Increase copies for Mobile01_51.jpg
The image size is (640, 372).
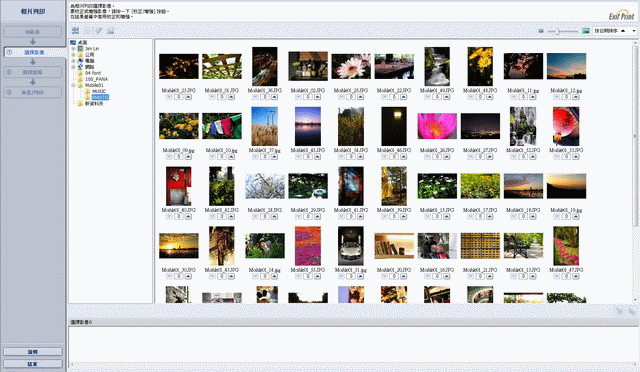click(x=360, y=276)
